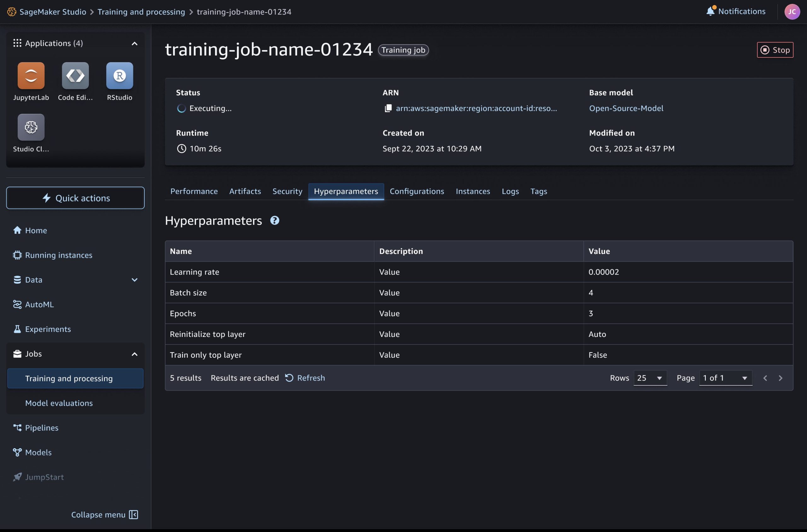The width and height of the screenshot is (807, 532).
Task: Click the Applications grid icon
Action: pyautogui.click(x=17, y=43)
